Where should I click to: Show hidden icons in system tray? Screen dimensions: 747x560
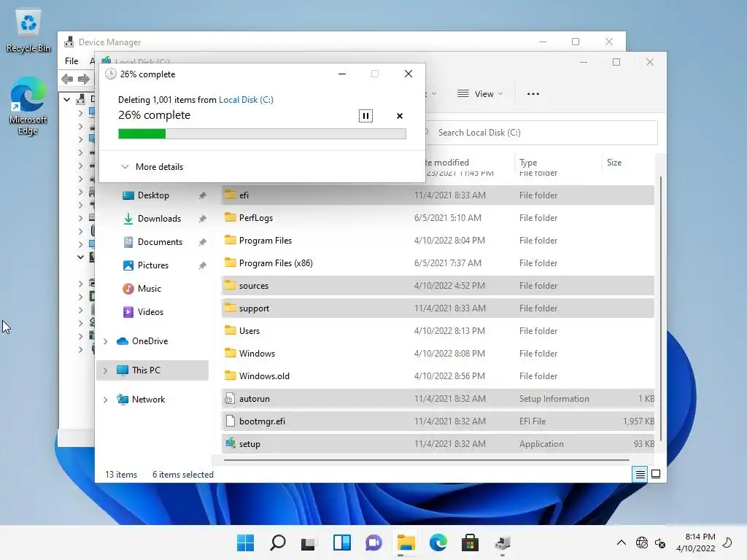click(622, 542)
